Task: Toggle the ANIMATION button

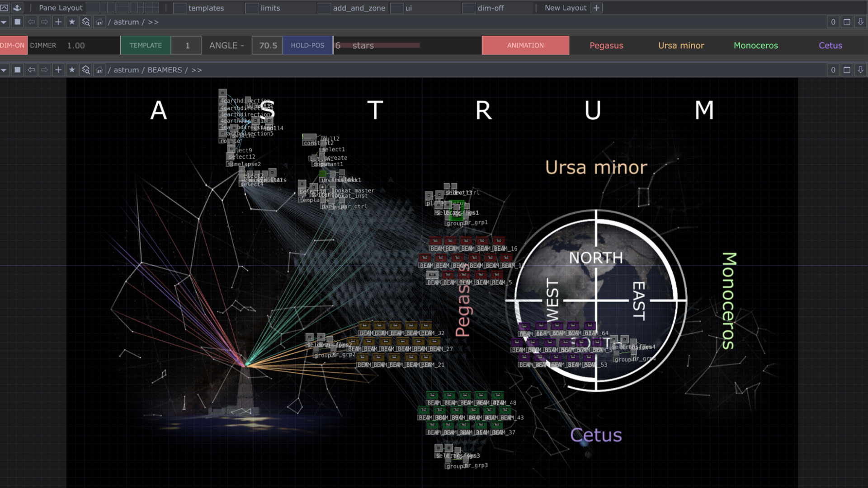Action: coord(525,46)
